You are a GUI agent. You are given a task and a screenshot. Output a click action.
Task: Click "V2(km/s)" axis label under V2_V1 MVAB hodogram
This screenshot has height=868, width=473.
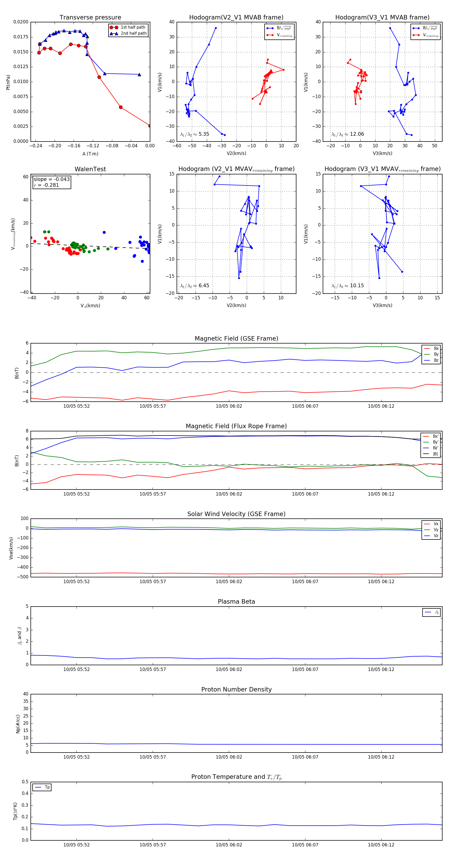click(x=236, y=154)
